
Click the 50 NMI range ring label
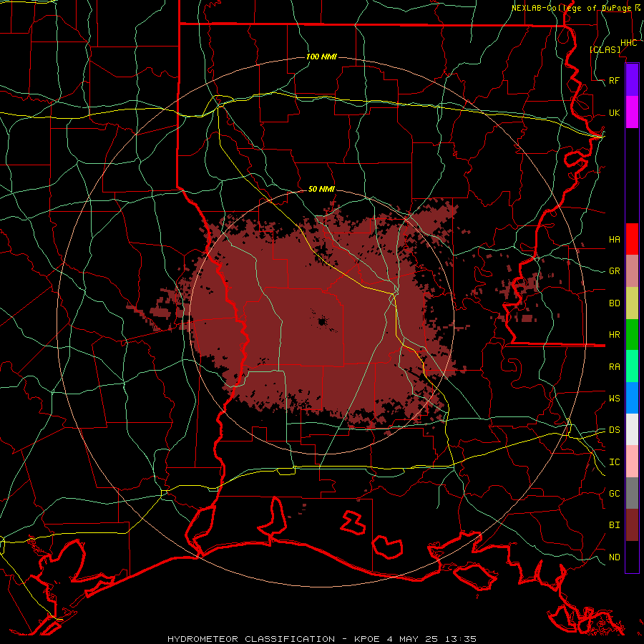(321, 189)
